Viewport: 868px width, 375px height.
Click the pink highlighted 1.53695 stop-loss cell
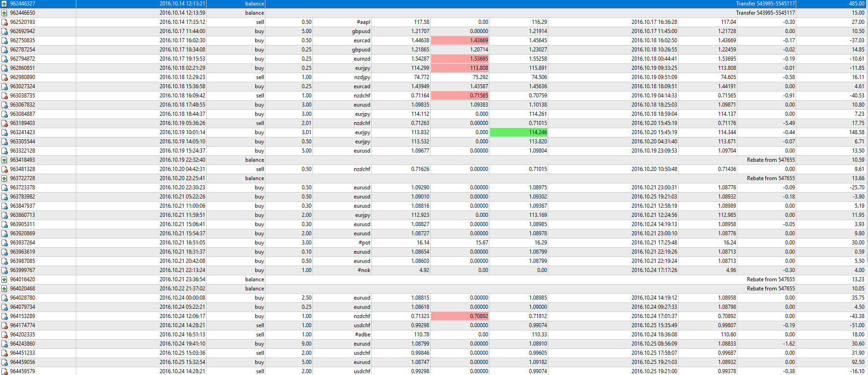pos(460,59)
